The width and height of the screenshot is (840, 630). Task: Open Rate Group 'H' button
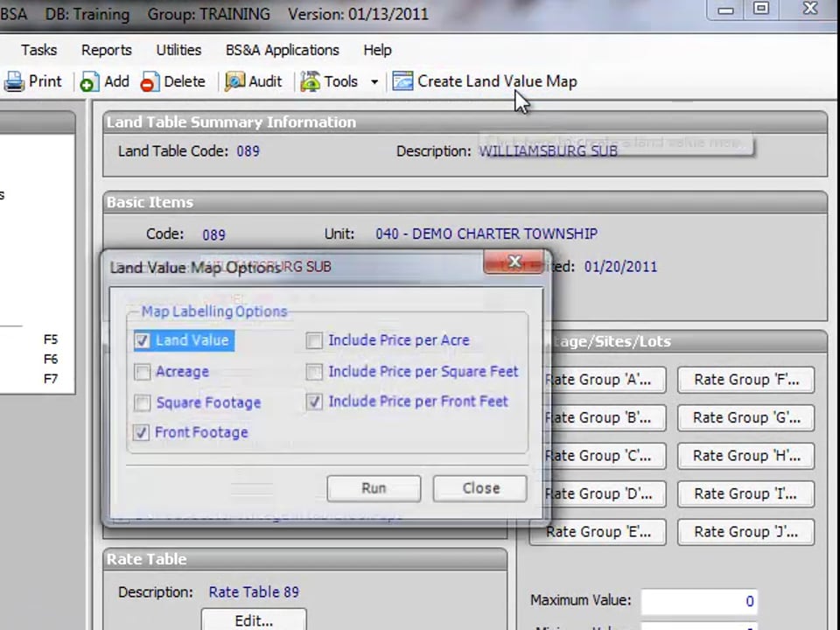[x=746, y=456]
